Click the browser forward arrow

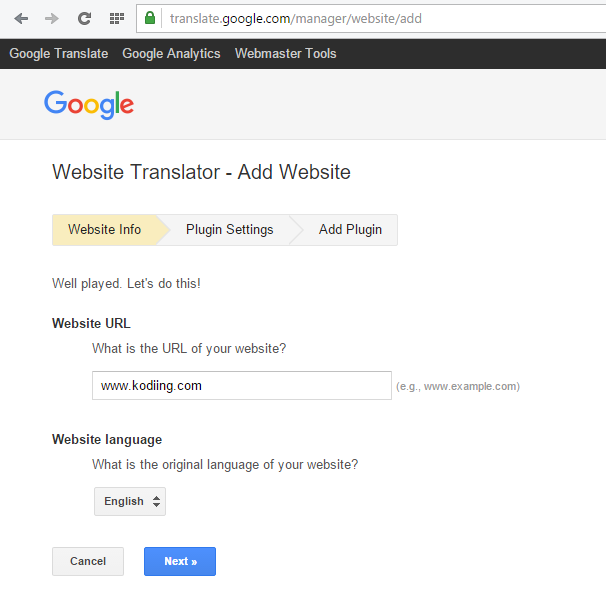tap(52, 18)
